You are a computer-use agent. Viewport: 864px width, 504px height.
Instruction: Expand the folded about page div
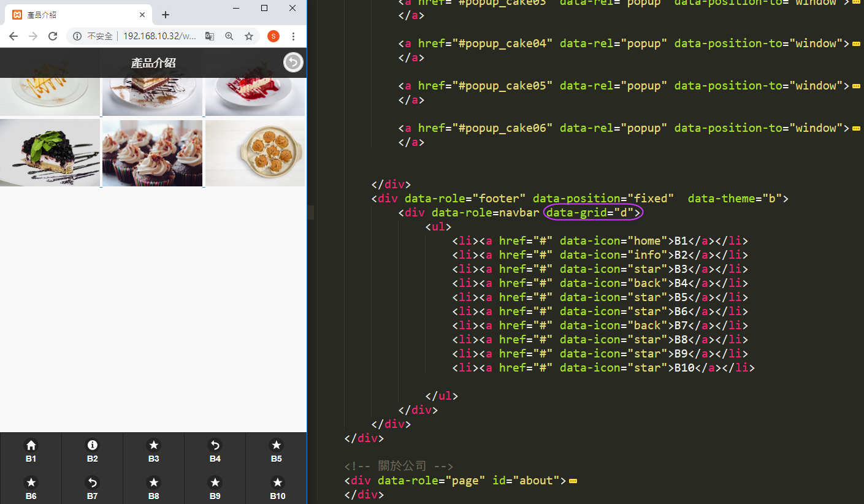click(x=573, y=481)
